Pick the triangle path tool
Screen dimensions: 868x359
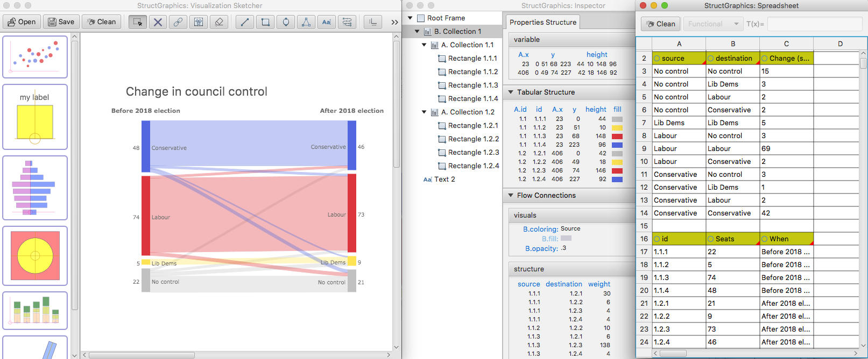coord(306,22)
